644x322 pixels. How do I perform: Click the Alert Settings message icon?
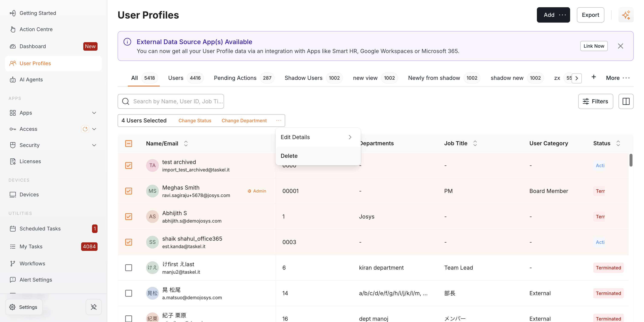point(13,280)
